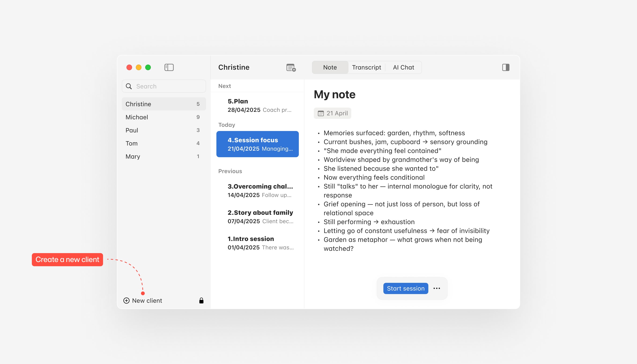The height and width of the screenshot is (364, 637).
Task: Click the plus circle New client icon
Action: (126, 301)
